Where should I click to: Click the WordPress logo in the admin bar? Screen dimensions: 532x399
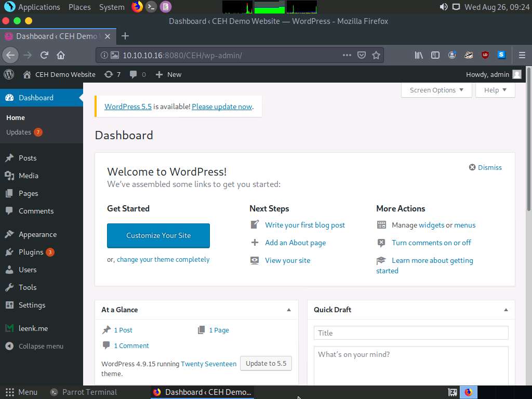[8, 74]
